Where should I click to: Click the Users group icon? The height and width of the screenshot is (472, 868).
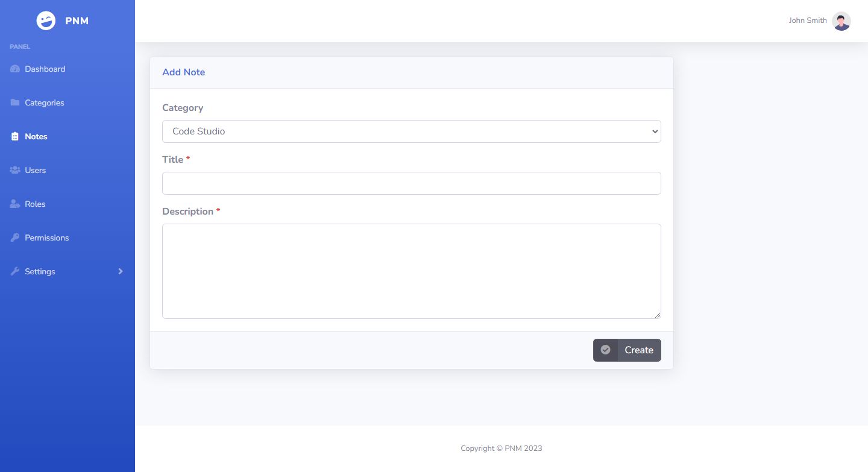coord(15,171)
